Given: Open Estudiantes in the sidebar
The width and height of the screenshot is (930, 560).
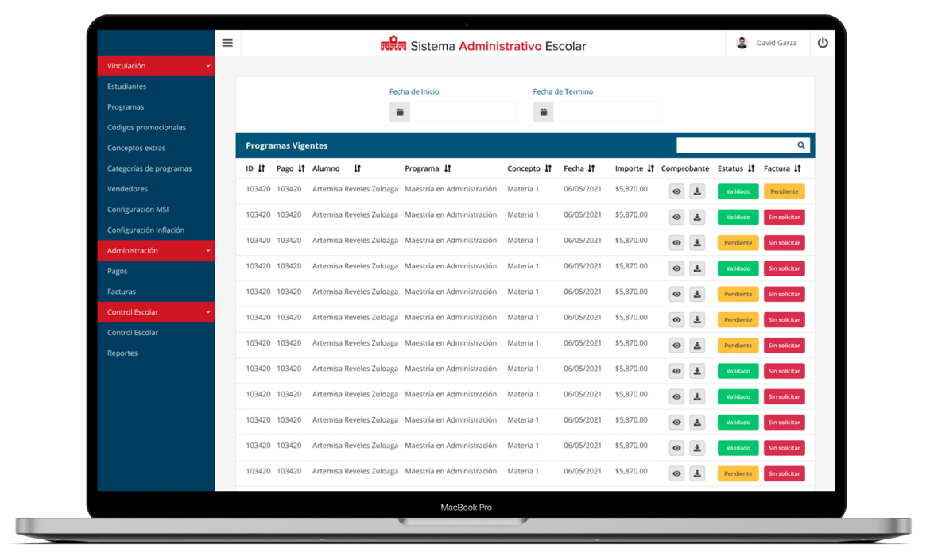Looking at the screenshot, I should point(127,87).
